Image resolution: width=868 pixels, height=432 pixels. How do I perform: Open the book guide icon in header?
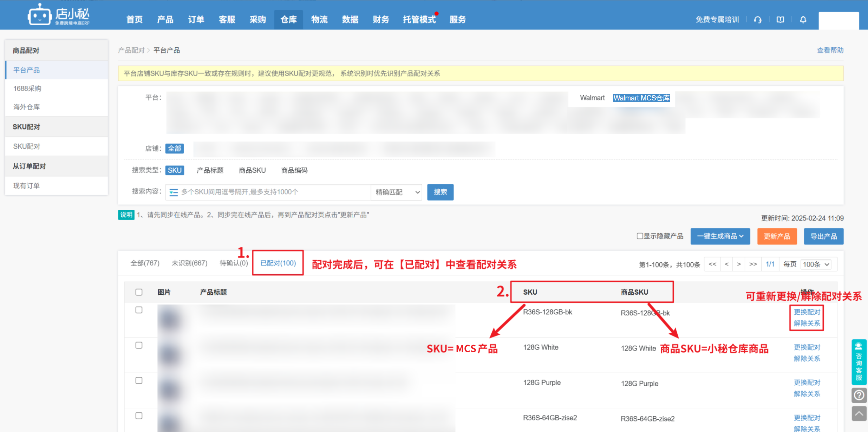[x=780, y=20]
